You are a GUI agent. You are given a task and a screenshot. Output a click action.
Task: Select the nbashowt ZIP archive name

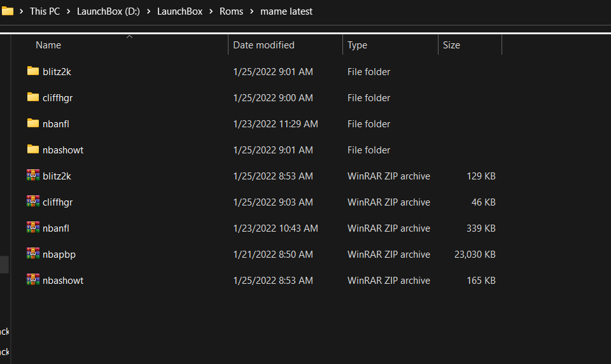tap(63, 281)
